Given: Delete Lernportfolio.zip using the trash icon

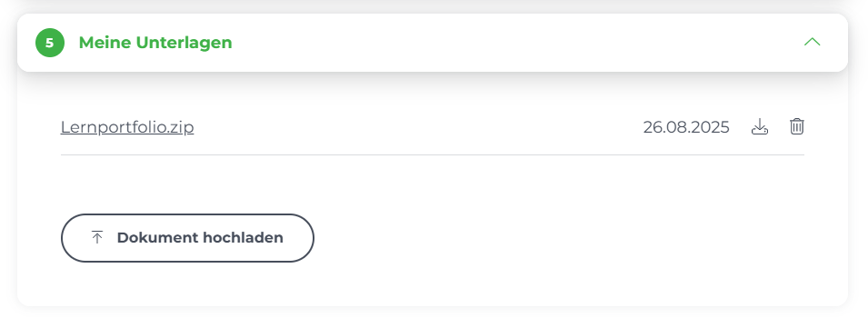Looking at the screenshot, I should coord(796,126).
